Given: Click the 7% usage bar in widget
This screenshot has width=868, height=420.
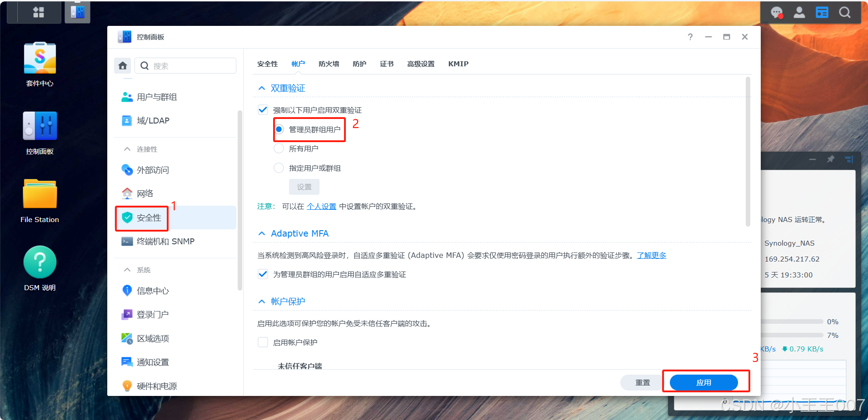Looking at the screenshot, I should 792,335.
